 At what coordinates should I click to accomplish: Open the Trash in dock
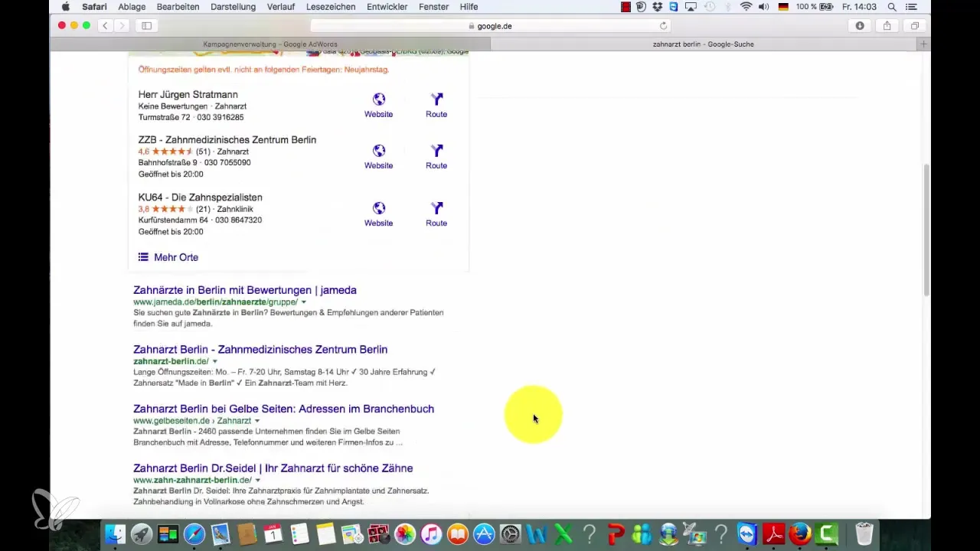[864, 533]
